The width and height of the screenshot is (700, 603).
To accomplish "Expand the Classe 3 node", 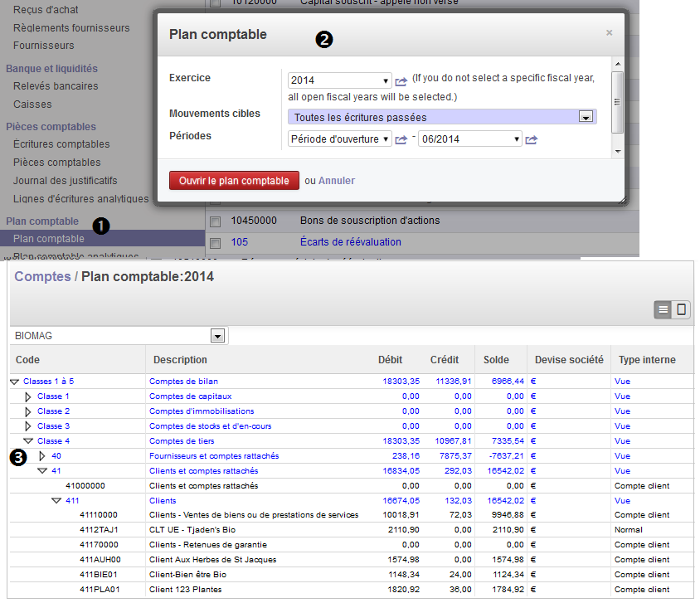I will 28,426.
